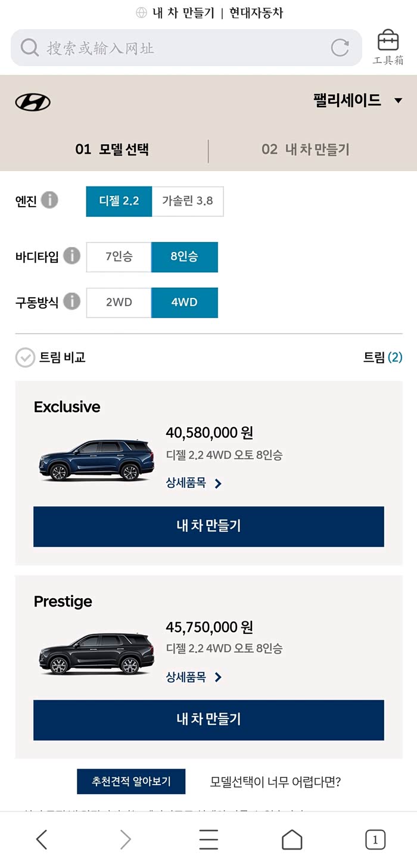Viewport: 417px width, 868px height.
Task: Switch to step 02 build tab
Action: 305,150
